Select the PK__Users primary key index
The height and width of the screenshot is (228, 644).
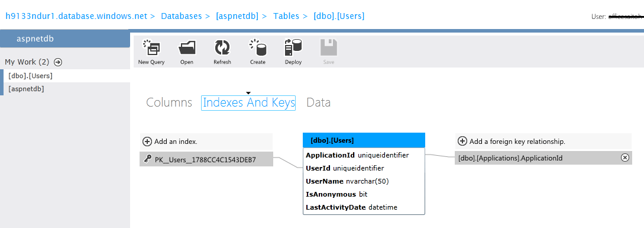[x=206, y=159]
